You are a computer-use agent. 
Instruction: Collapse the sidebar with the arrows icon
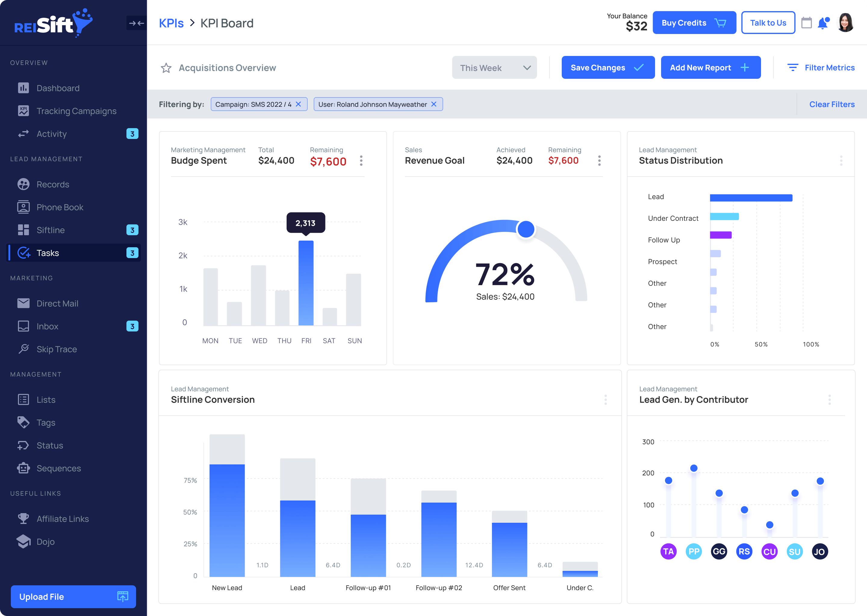pyautogui.click(x=136, y=23)
